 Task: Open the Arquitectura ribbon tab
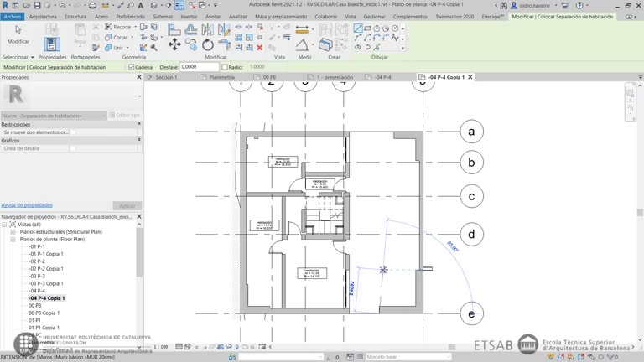[x=43, y=16]
